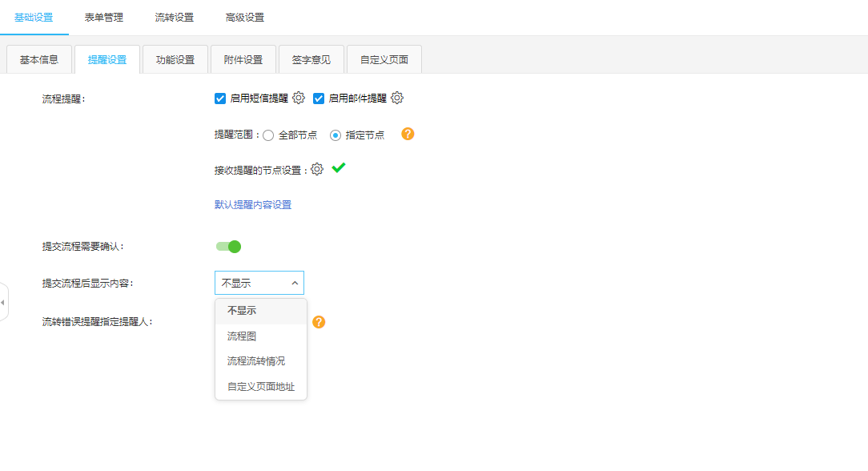Select 指定节点 radio button
This screenshot has height=471, width=868.
pos(336,135)
